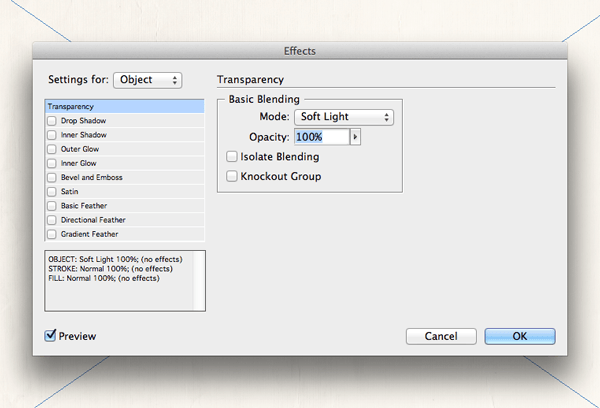This screenshot has height=408, width=600.
Task: Uncheck the Preview checkbox
Action: (50, 336)
